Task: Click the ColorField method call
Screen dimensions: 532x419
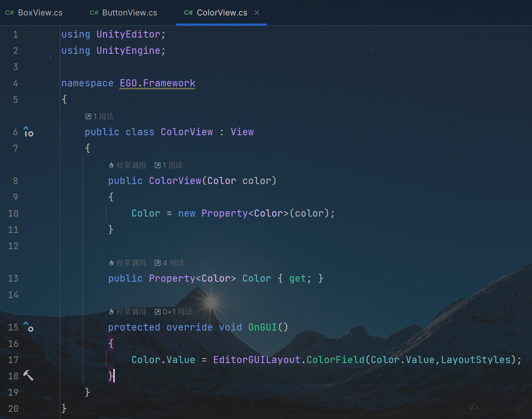Action: click(x=336, y=360)
